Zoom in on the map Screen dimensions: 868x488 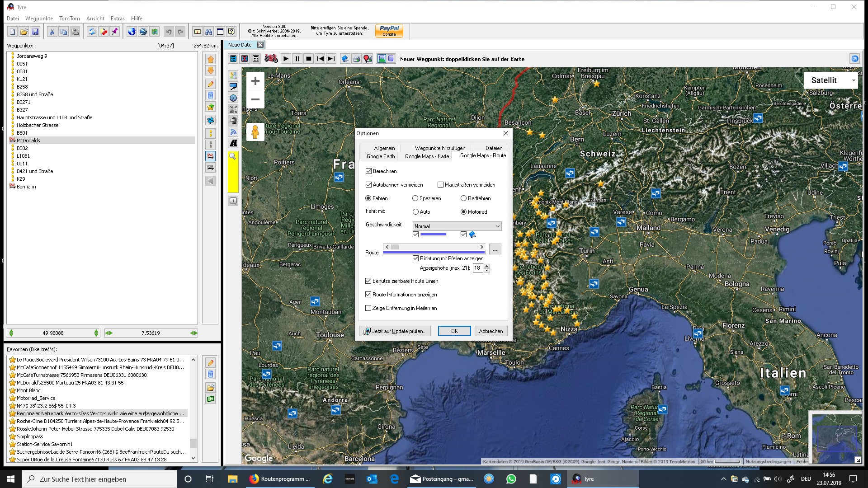tap(255, 81)
